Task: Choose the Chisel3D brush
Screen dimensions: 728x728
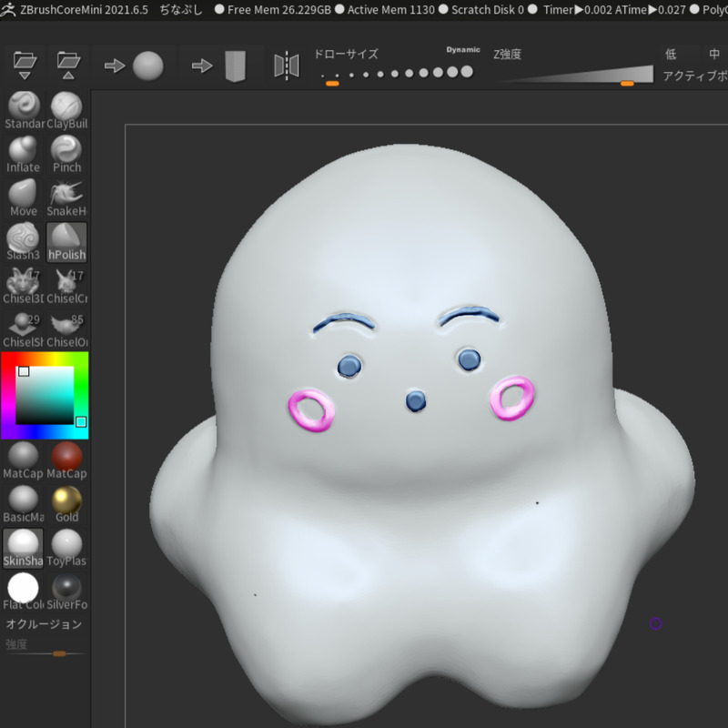Action: (24, 284)
